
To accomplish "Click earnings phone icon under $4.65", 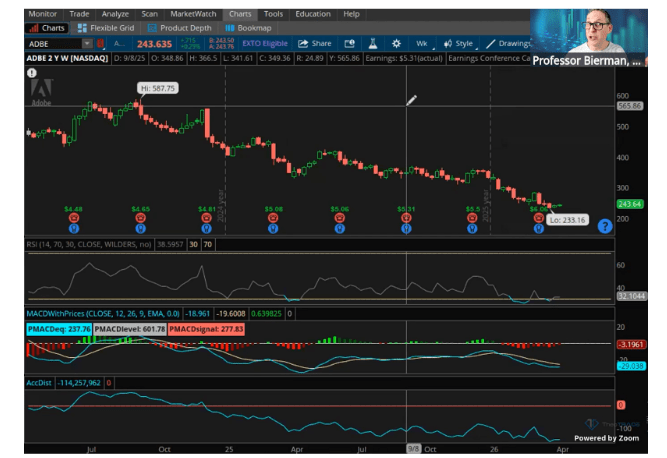I will click(x=140, y=218).
